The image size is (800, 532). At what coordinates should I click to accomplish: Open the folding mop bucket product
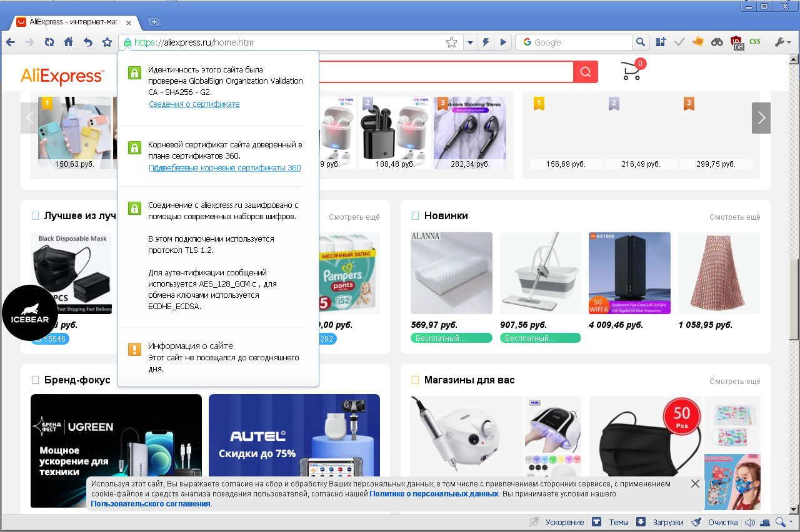tap(540, 273)
